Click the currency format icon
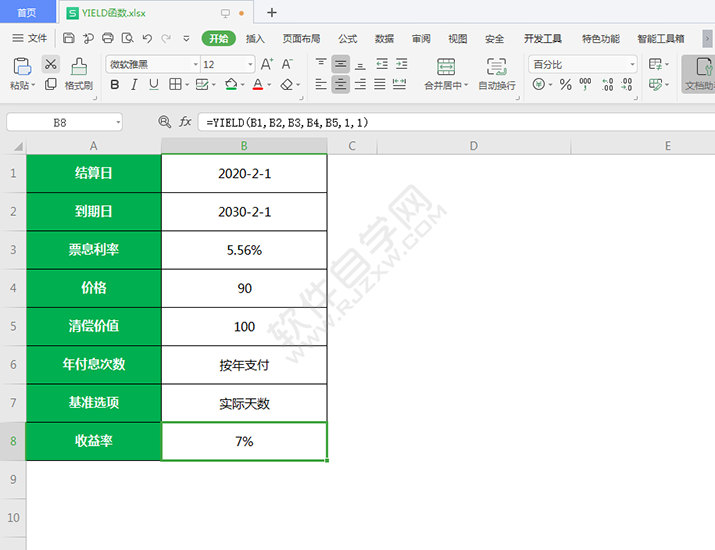Screen dimensions: 715x550 (x=539, y=84)
